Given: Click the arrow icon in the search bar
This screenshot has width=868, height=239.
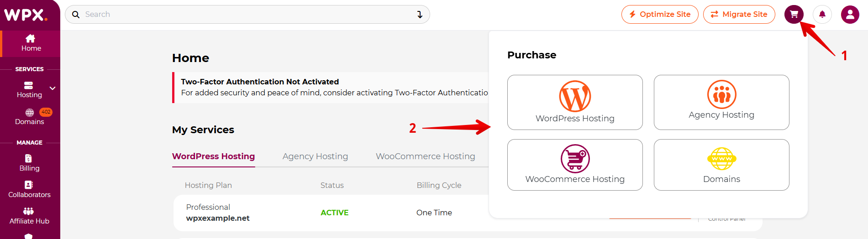Looking at the screenshot, I should (420, 15).
